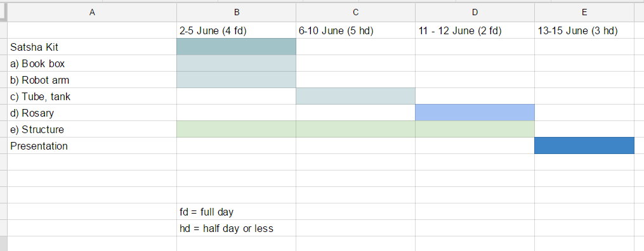Click the blue Rosary bar cell

475,112
